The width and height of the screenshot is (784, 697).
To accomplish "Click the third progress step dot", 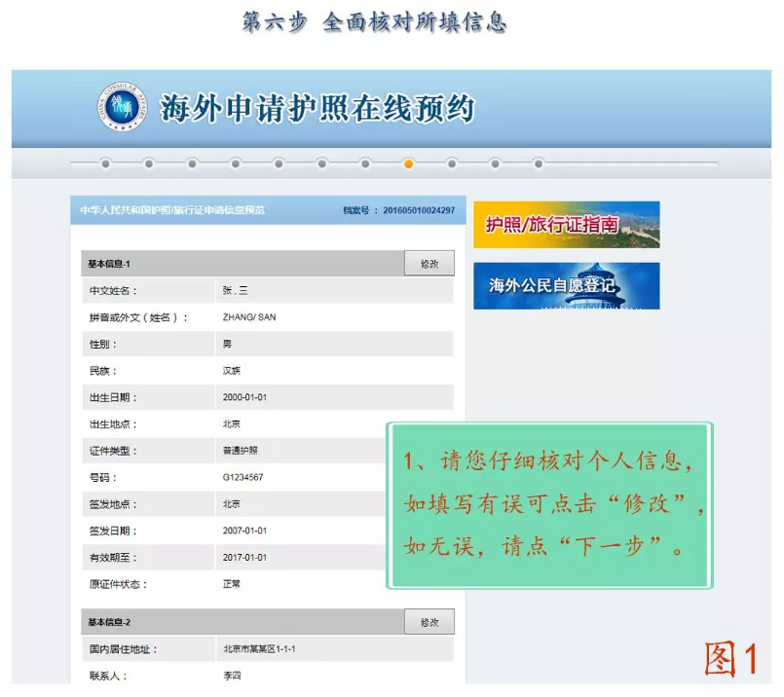I will [193, 164].
